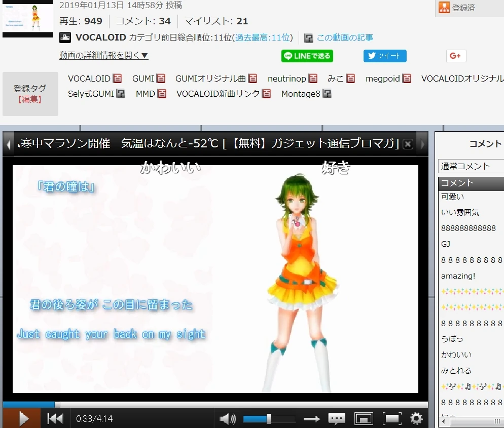504x428 pixels.
Task: Share on Google Plus
Action: click(x=456, y=56)
